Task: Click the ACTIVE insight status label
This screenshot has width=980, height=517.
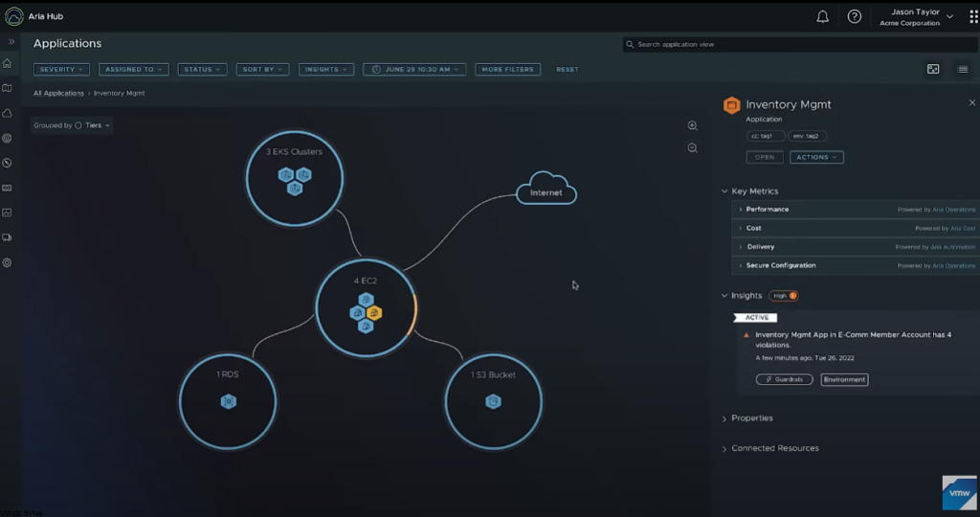Action: point(756,318)
